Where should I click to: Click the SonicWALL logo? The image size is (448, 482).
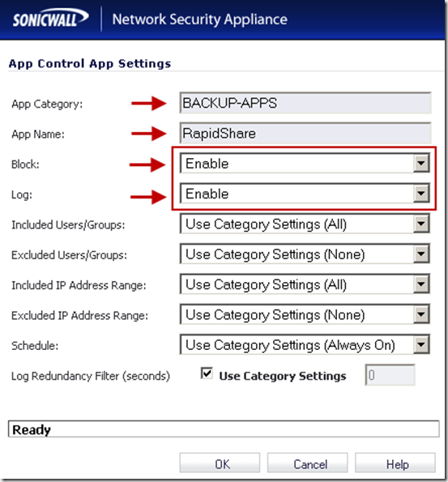pos(50,19)
